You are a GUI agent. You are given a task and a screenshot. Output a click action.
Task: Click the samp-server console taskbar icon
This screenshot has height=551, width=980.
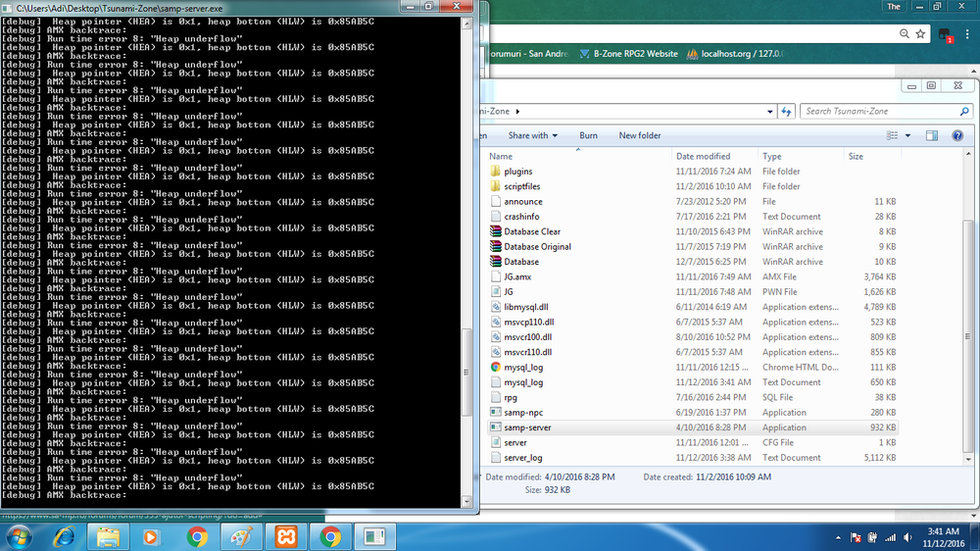(374, 536)
